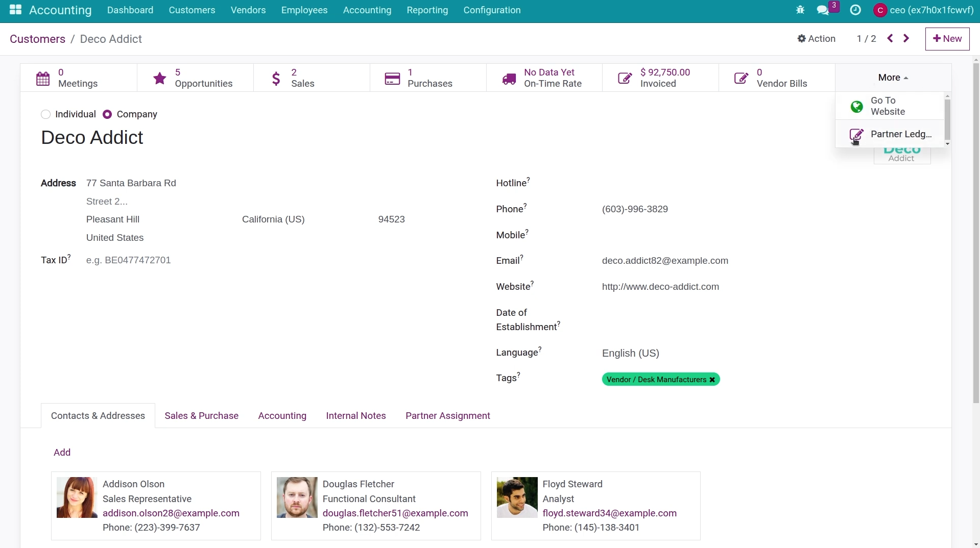The width and height of the screenshot is (980, 548).
Task: Select the Opportunities star stat icon
Action: [x=159, y=78]
